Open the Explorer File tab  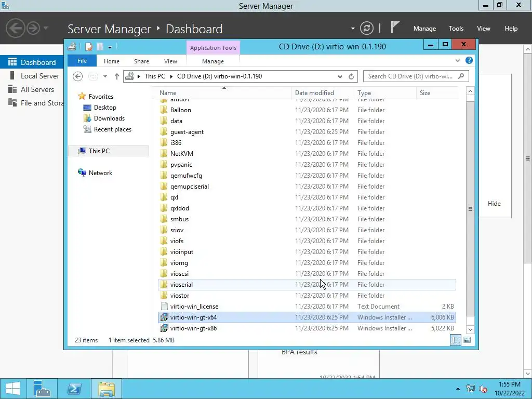pyautogui.click(x=82, y=61)
